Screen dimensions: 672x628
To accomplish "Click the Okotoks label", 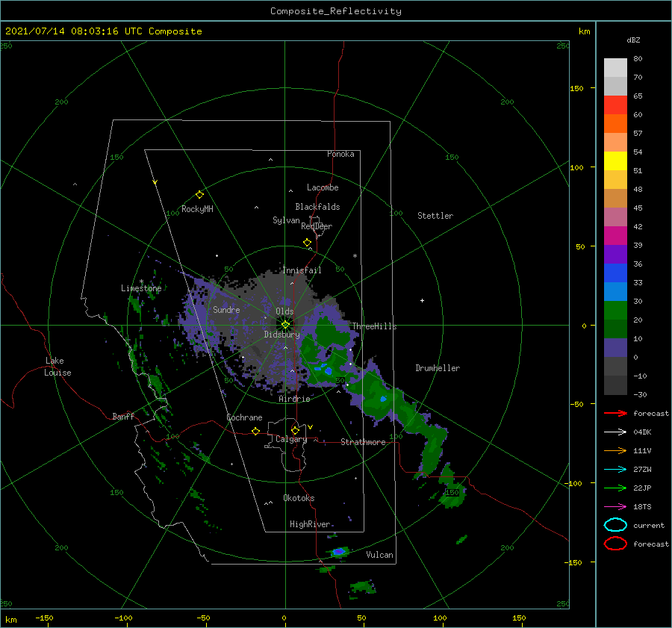I will coord(299,498).
